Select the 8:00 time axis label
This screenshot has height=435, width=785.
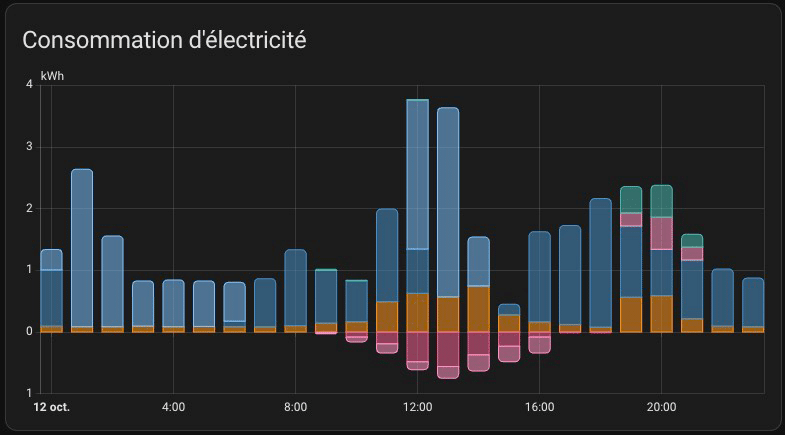(x=295, y=407)
